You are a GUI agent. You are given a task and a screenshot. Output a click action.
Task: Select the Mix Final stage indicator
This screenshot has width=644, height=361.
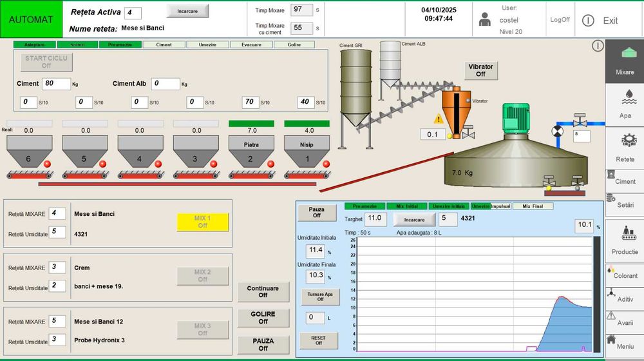click(x=533, y=206)
